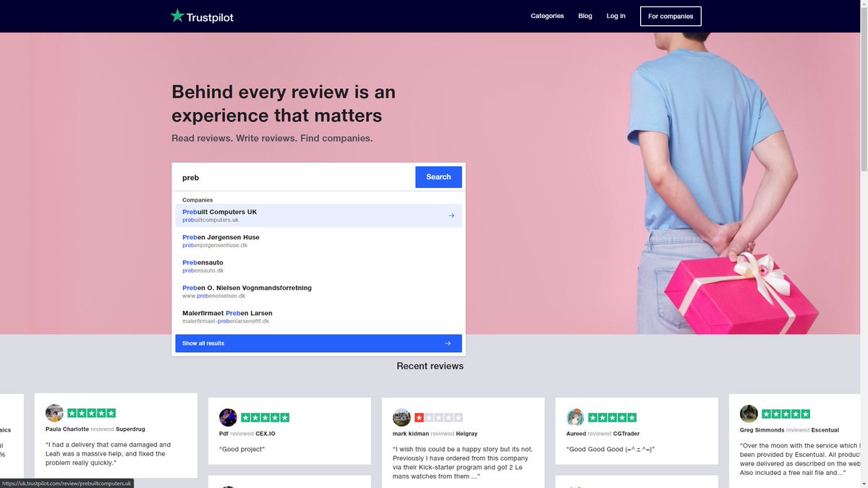Select Malerfirmaet Preben Larsen suggestion
Screen dimensions: 868x488
318,317
